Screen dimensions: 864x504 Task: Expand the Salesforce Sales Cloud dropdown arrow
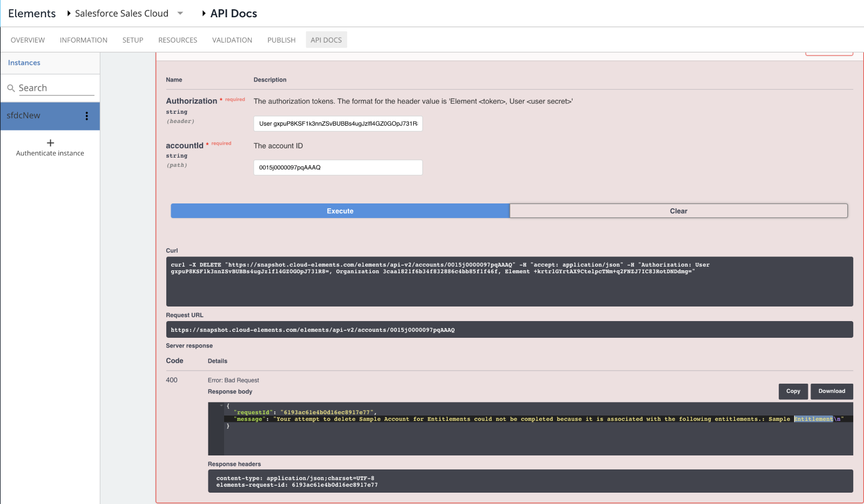click(180, 13)
